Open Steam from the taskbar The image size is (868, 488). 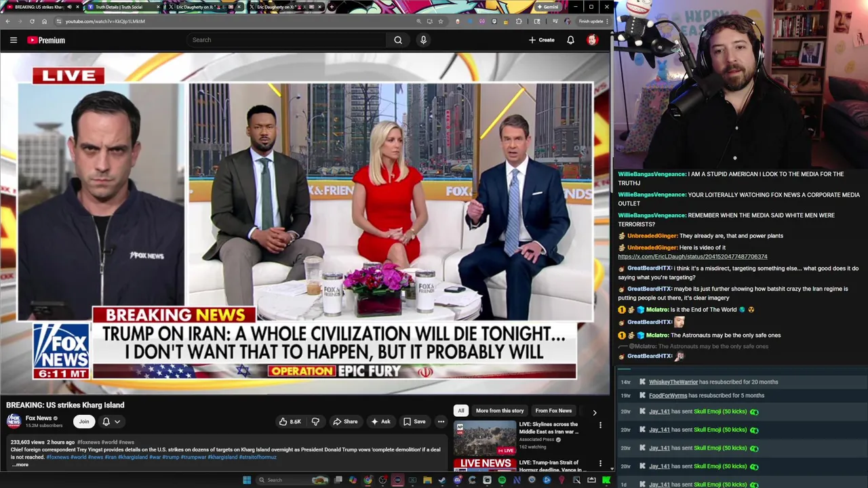[x=441, y=480]
